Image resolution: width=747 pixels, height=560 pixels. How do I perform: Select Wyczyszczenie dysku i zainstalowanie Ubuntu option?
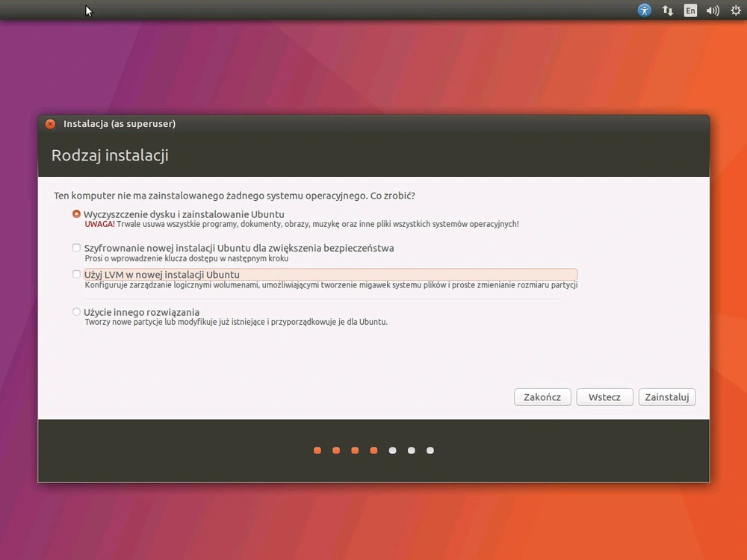coord(76,214)
